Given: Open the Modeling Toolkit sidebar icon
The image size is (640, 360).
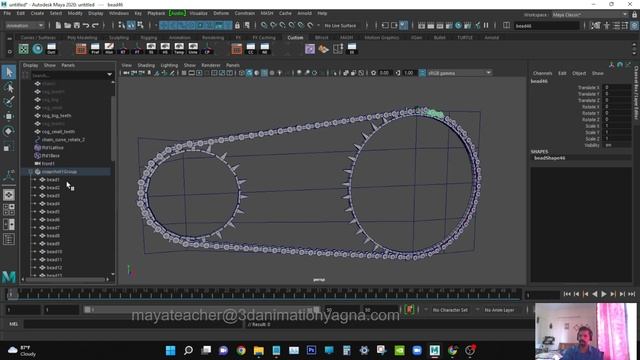Looking at the screenshot, I should 596,25.
